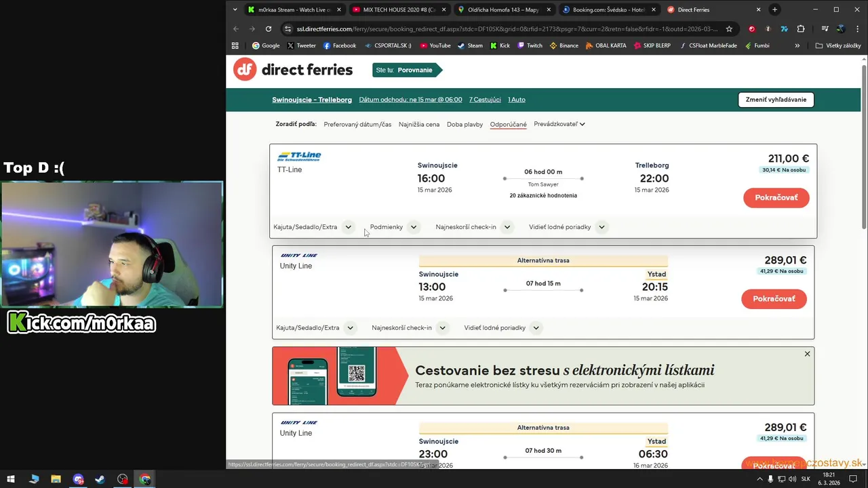Open the Swinoujscie - Trelleborg route link
Viewport: 868px width, 488px height.
[x=312, y=100]
